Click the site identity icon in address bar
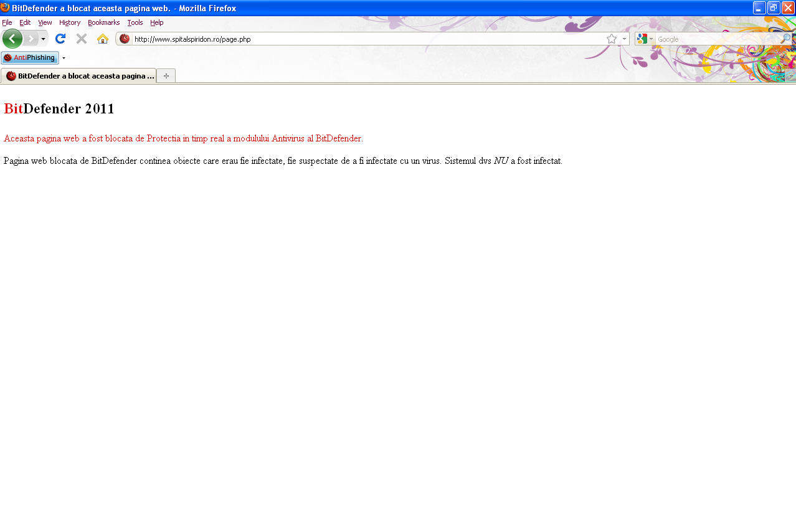Screen dimensions: 796x532 (125, 39)
